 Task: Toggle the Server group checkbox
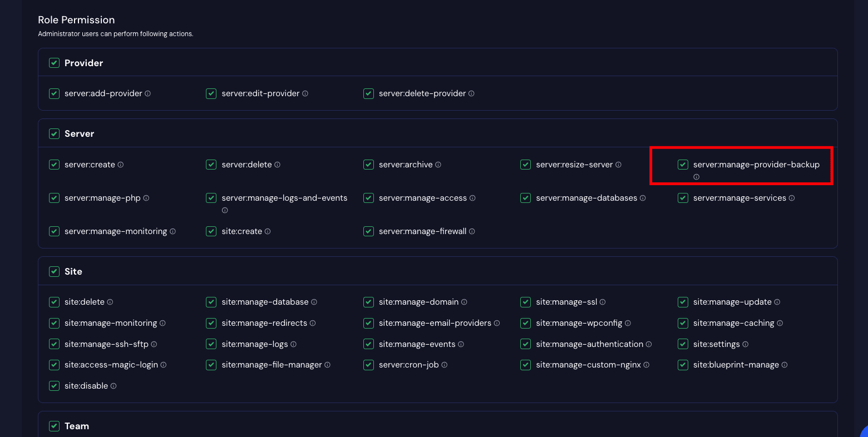pos(54,133)
